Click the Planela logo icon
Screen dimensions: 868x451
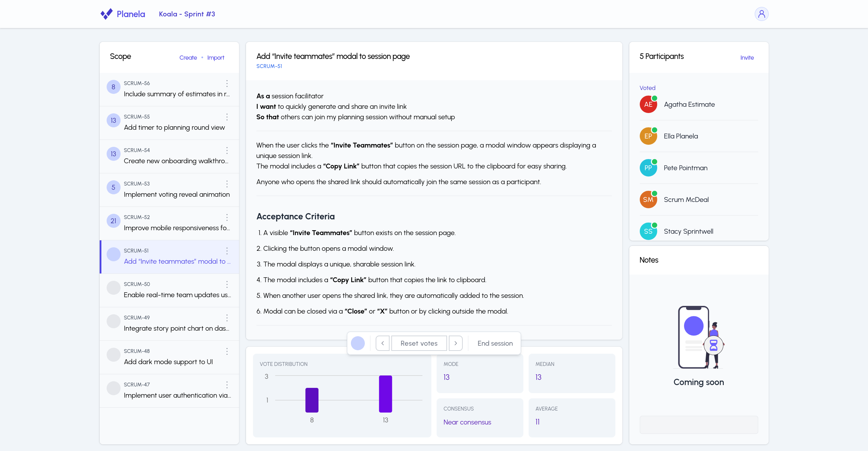point(106,14)
